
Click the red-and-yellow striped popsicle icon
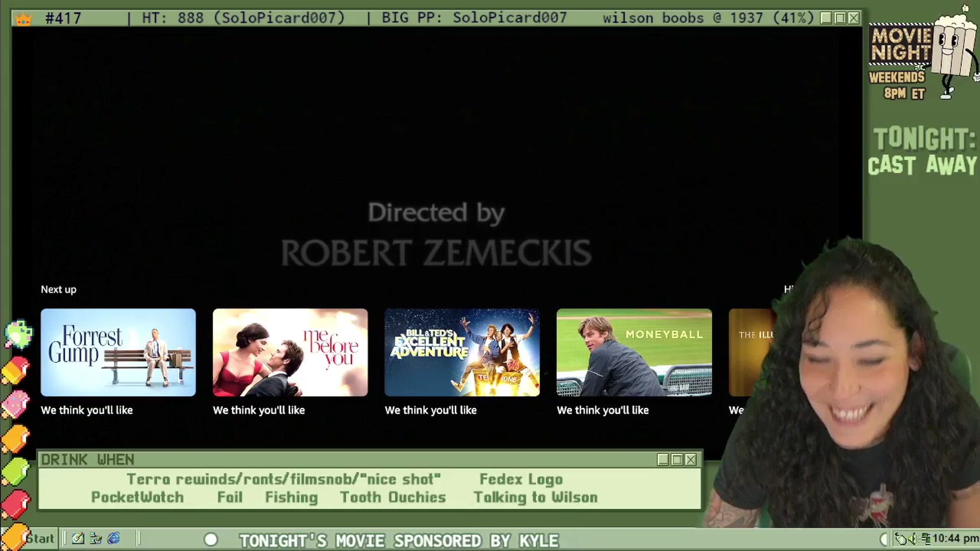tap(15, 370)
